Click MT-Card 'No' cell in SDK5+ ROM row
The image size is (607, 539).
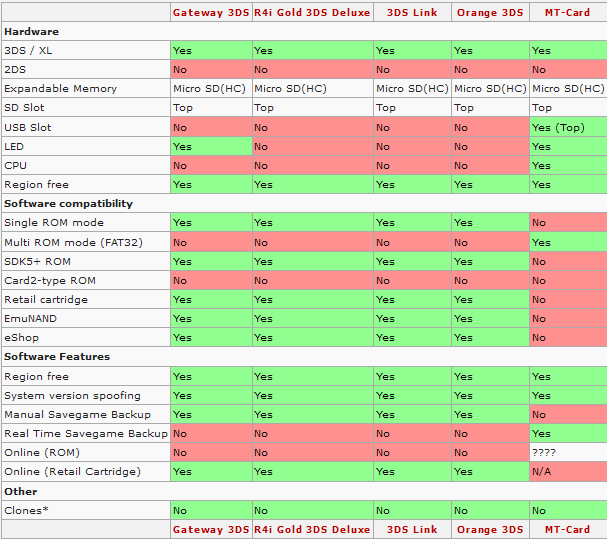568,261
